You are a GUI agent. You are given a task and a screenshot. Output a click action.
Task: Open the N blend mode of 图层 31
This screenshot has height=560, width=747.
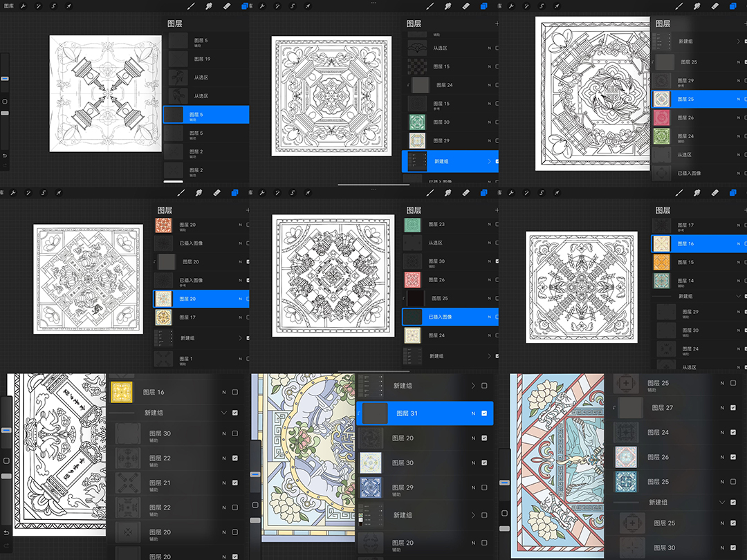point(472,413)
